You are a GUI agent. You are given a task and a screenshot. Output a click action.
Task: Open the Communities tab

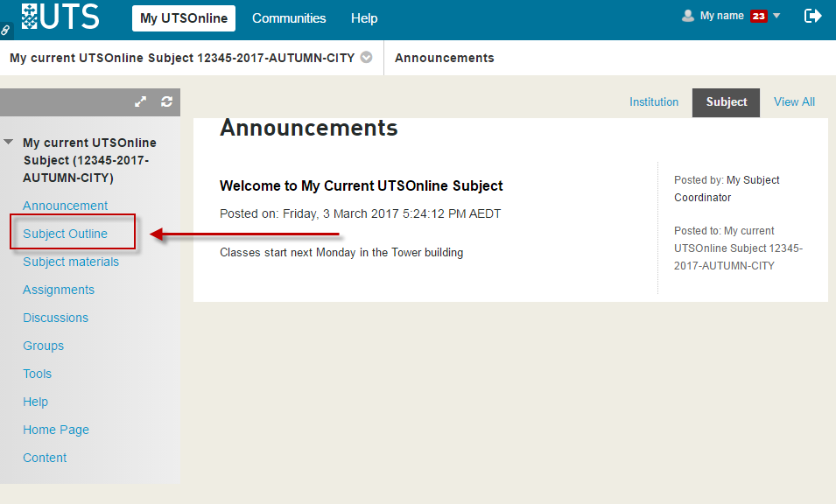(x=289, y=18)
